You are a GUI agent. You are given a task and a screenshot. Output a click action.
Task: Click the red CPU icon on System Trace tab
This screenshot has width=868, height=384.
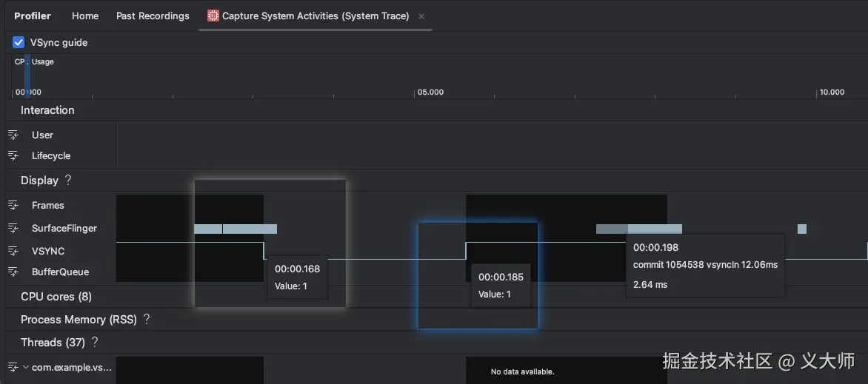click(x=213, y=16)
